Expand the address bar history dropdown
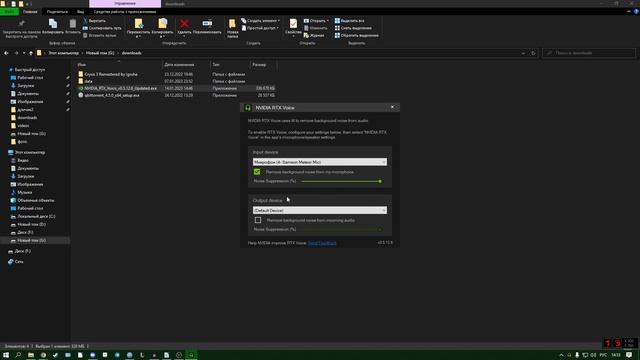 pos(523,53)
